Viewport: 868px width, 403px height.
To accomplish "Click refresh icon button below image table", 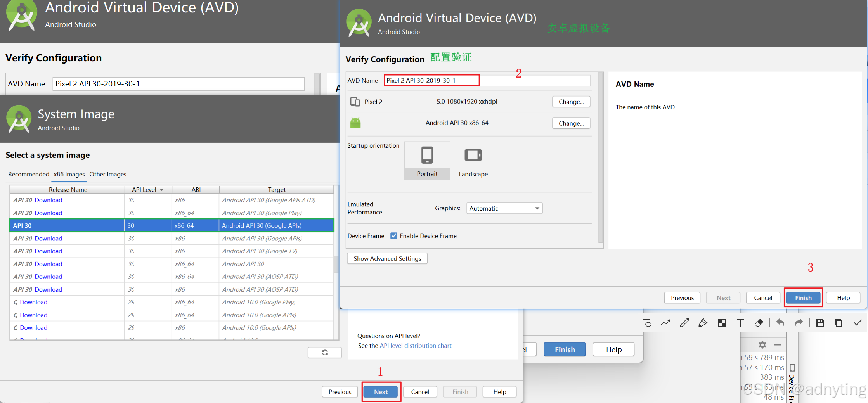I will [325, 352].
